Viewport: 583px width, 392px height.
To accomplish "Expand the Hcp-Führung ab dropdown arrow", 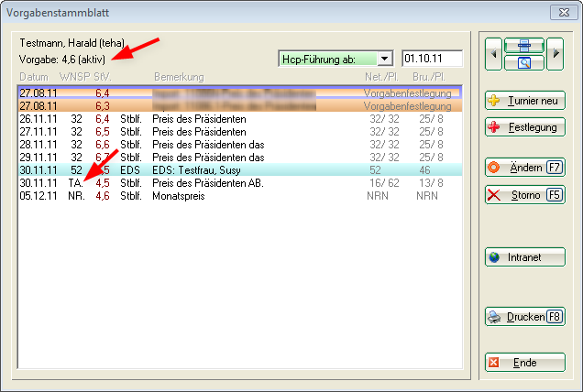I will [x=385, y=59].
